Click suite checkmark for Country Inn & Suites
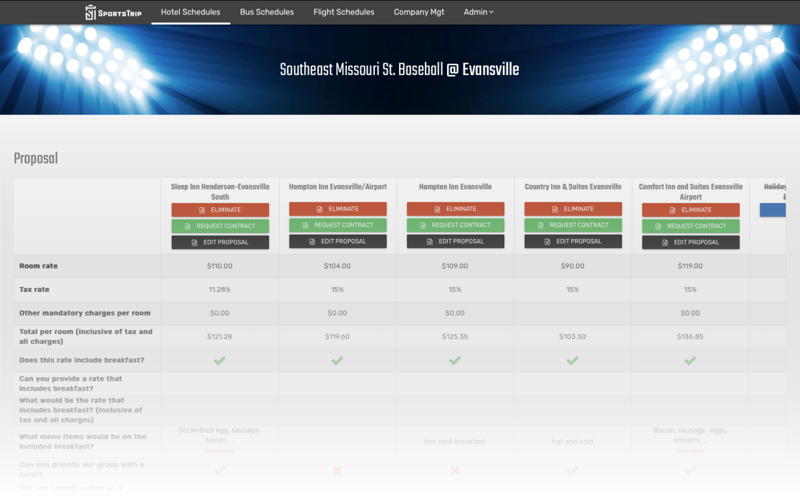Image resolution: width=800 pixels, height=500 pixels. tap(572, 470)
